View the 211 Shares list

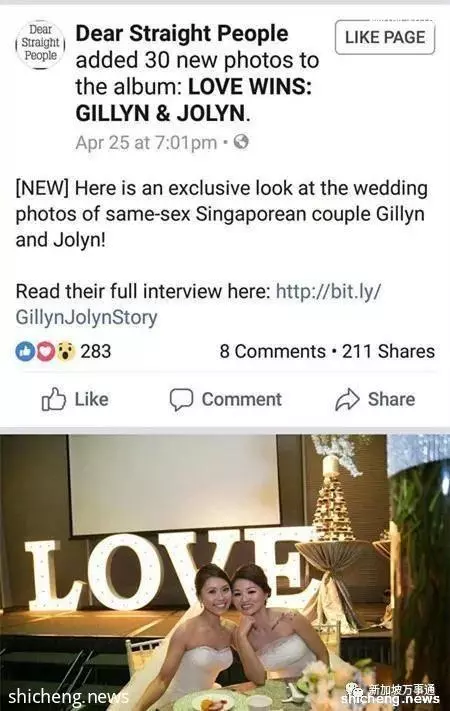tap(388, 351)
